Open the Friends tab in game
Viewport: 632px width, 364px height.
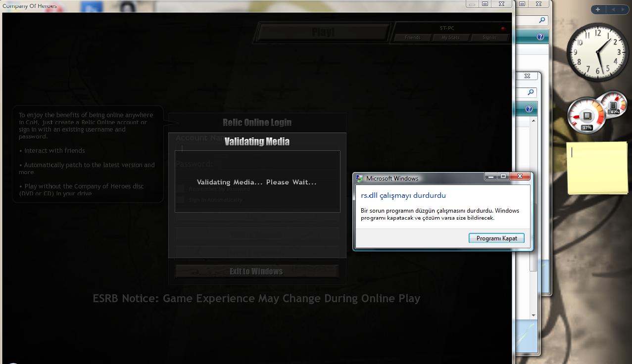coord(412,38)
